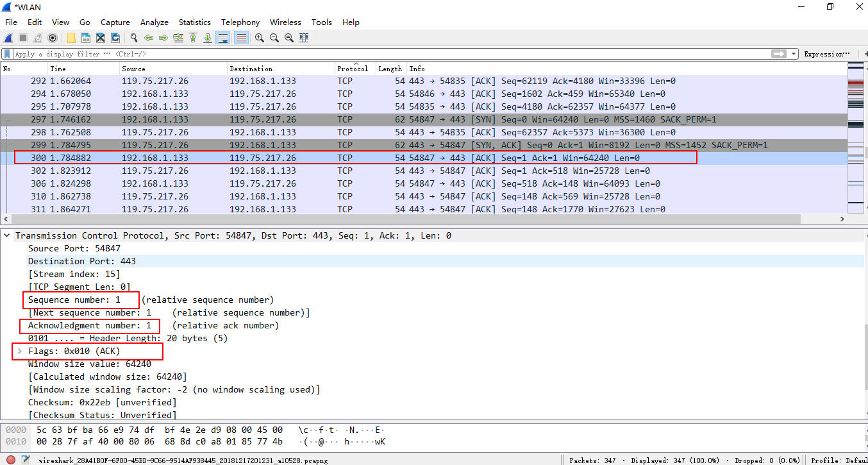Edit capture file comment in the status bar

[x=26, y=460]
